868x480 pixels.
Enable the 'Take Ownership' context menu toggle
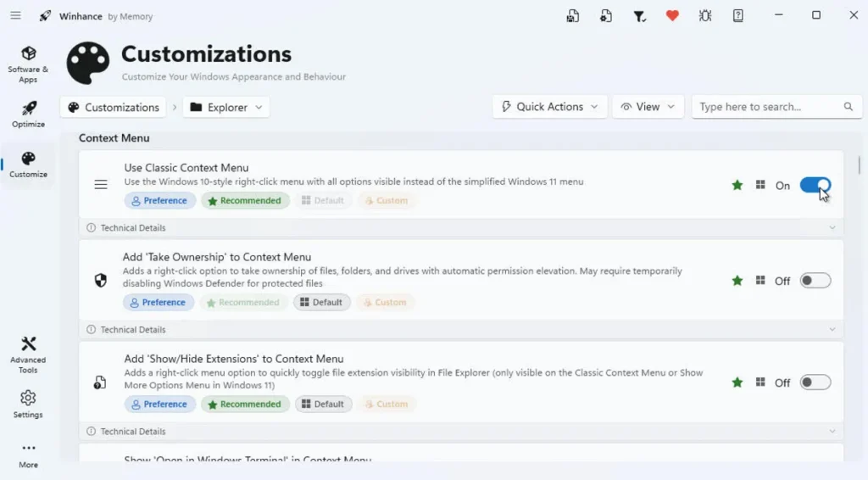[x=815, y=281]
